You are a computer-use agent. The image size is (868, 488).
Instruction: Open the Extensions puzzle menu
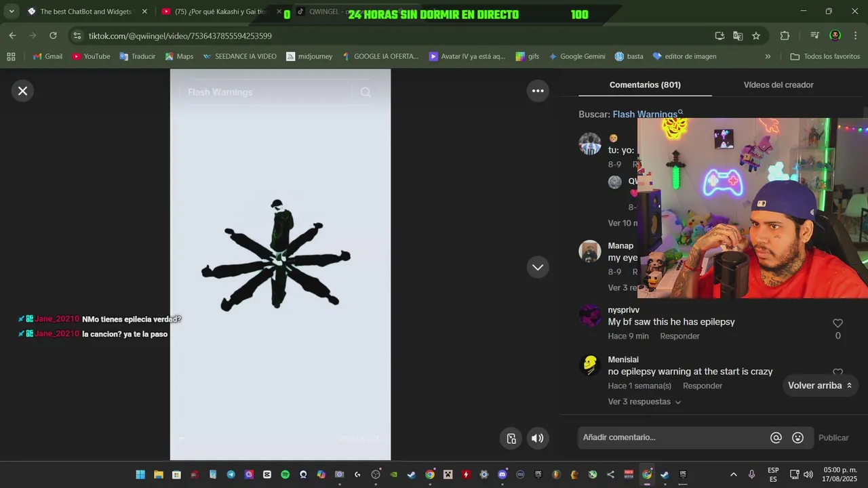[x=785, y=36]
